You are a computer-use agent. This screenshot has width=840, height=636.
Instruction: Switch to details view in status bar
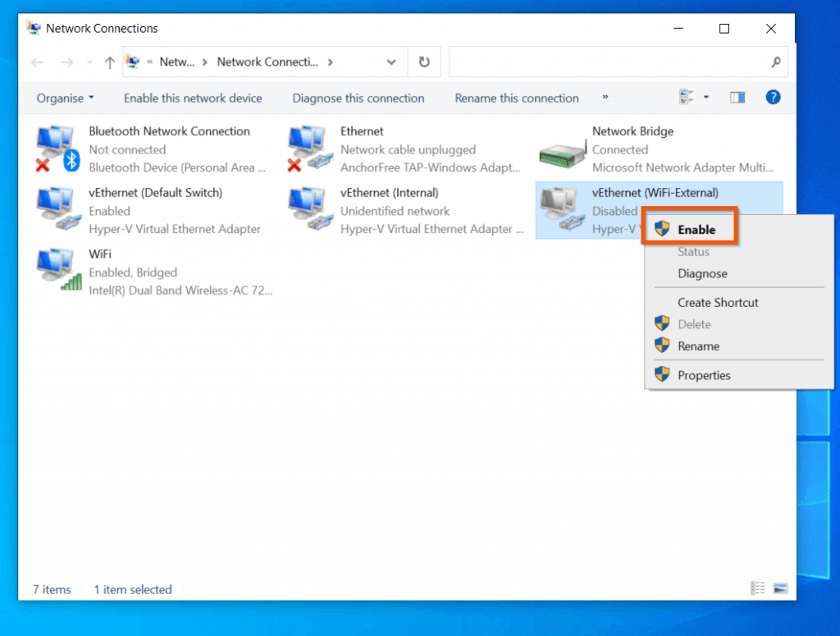coord(757,588)
